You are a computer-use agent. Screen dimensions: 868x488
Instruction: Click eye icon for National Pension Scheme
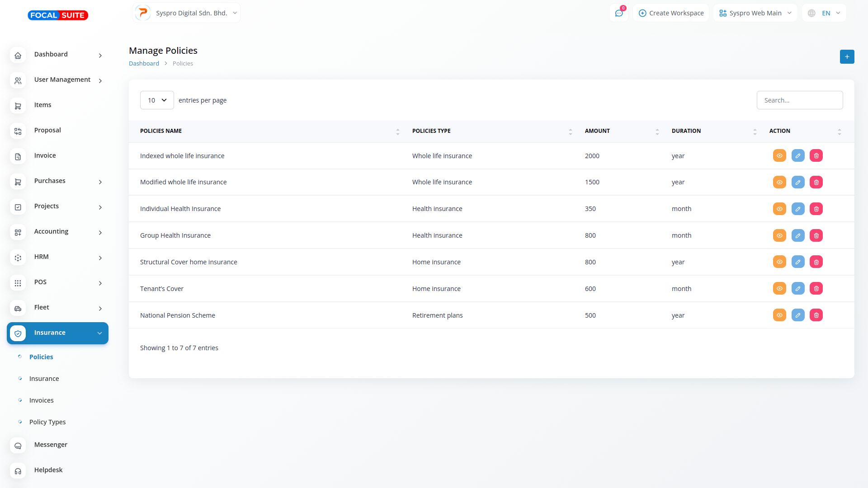coord(779,315)
